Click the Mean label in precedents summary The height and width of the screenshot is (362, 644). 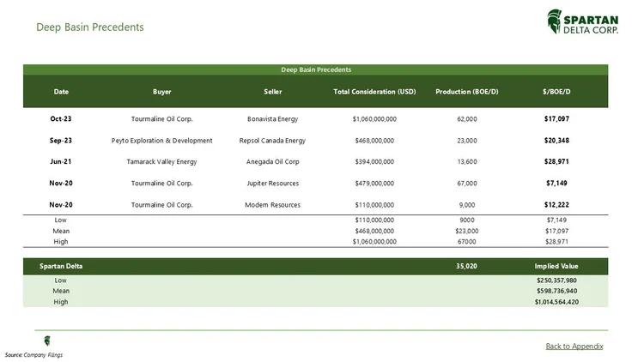click(61, 231)
